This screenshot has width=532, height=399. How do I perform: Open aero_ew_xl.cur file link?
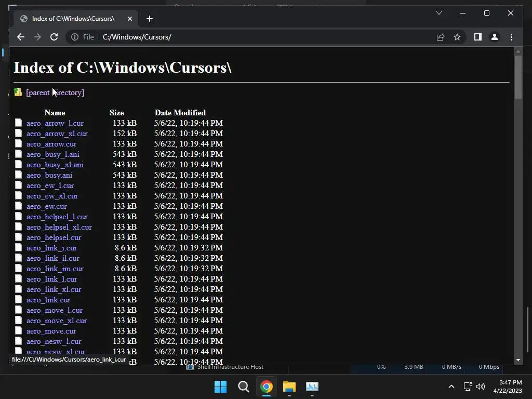point(52,196)
